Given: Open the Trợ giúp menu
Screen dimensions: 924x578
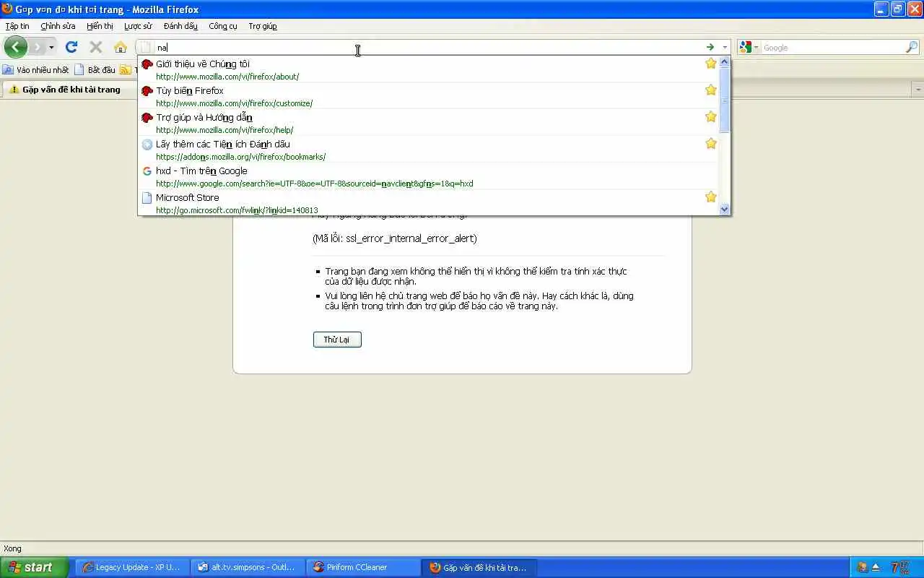Looking at the screenshot, I should [x=263, y=26].
